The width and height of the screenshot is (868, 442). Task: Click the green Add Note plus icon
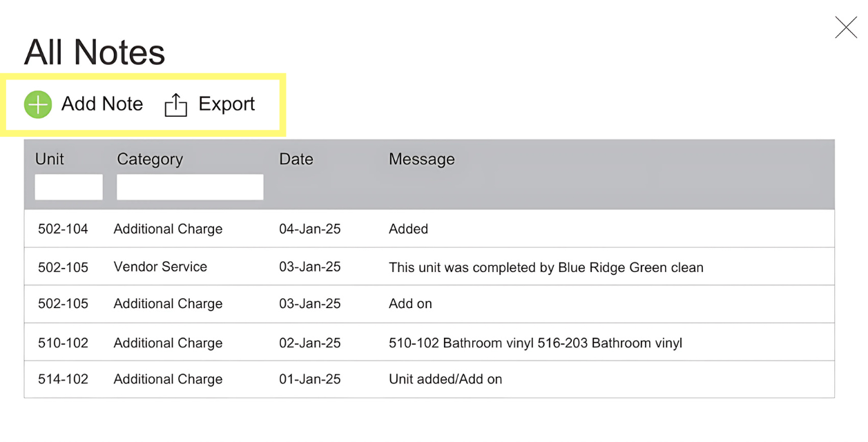pos(38,104)
